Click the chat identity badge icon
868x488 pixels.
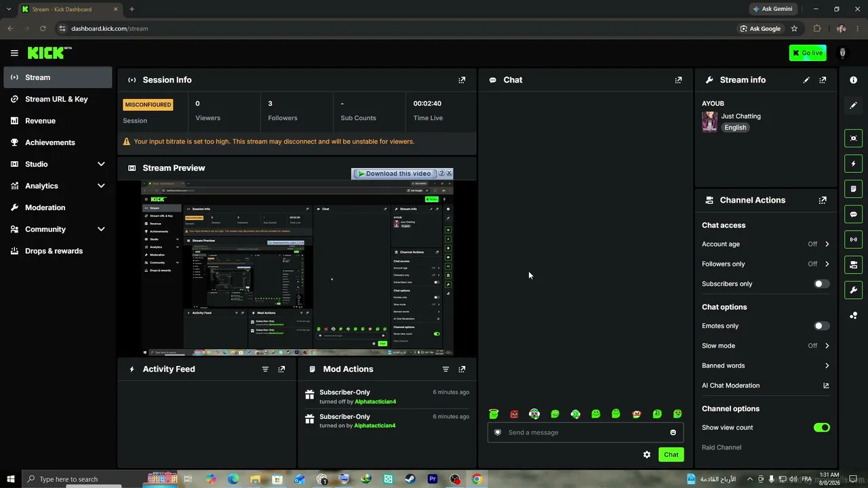point(498,432)
